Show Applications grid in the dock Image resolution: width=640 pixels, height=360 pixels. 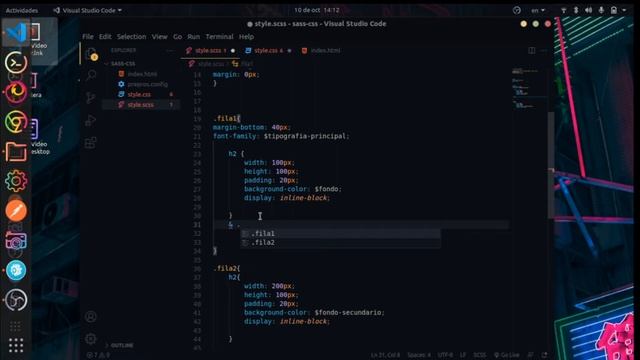[x=16, y=346]
